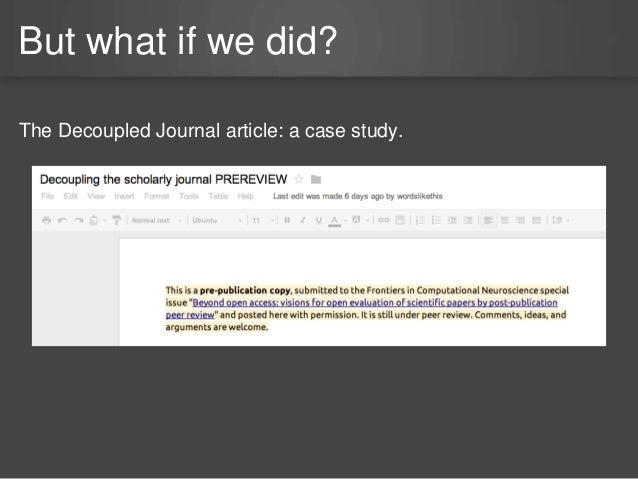Toggle Bold formatting button
The width and height of the screenshot is (638, 479).
[287, 220]
